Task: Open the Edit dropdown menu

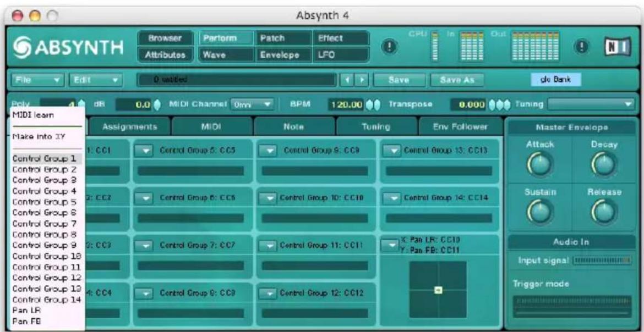Action: click(95, 79)
